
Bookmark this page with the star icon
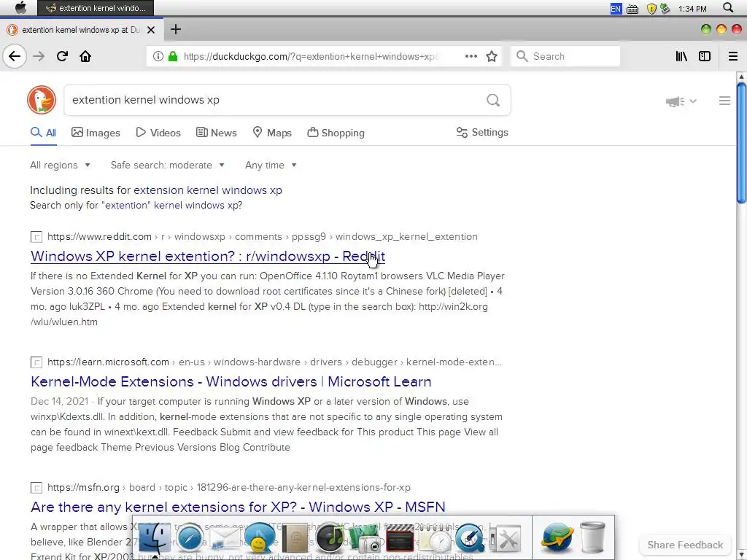pos(492,56)
